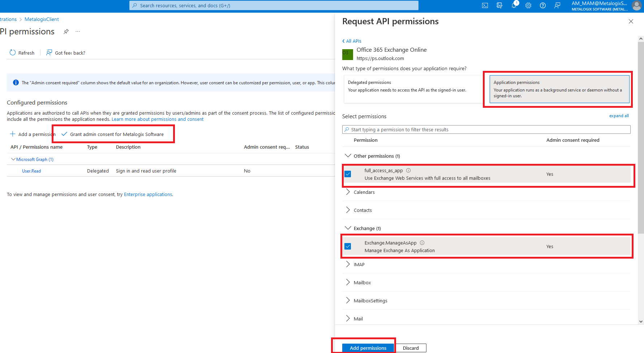Click the panel scrollbar up arrow

(641, 39)
